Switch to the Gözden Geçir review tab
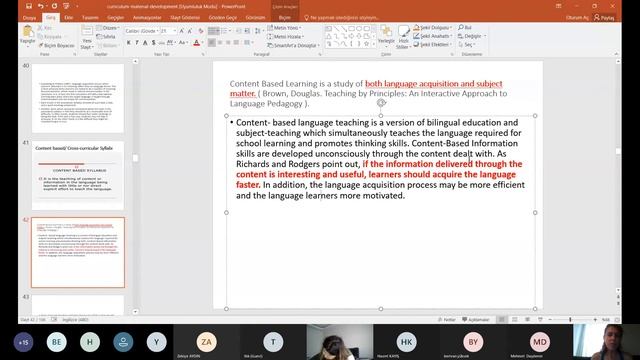This screenshot has height=360, width=640. coord(222,18)
